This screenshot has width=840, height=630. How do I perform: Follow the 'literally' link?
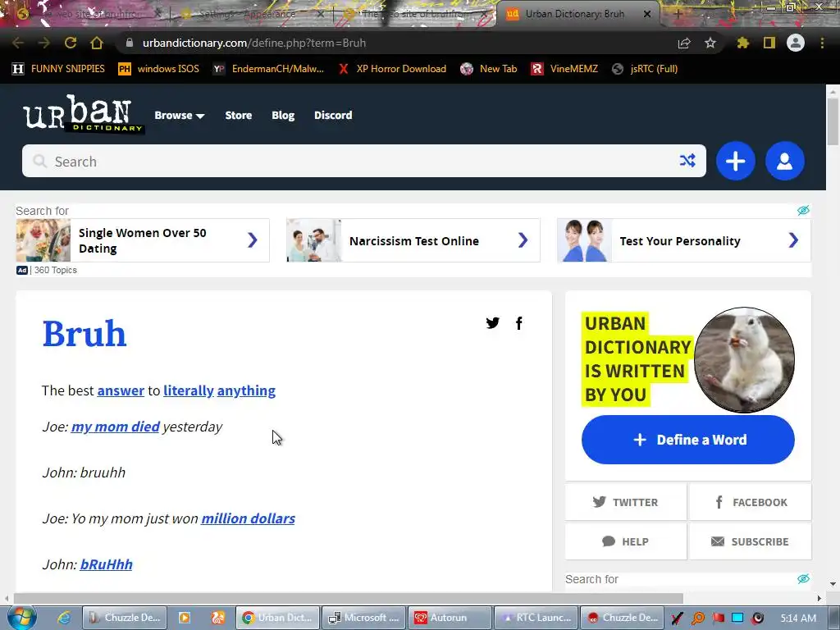189,390
